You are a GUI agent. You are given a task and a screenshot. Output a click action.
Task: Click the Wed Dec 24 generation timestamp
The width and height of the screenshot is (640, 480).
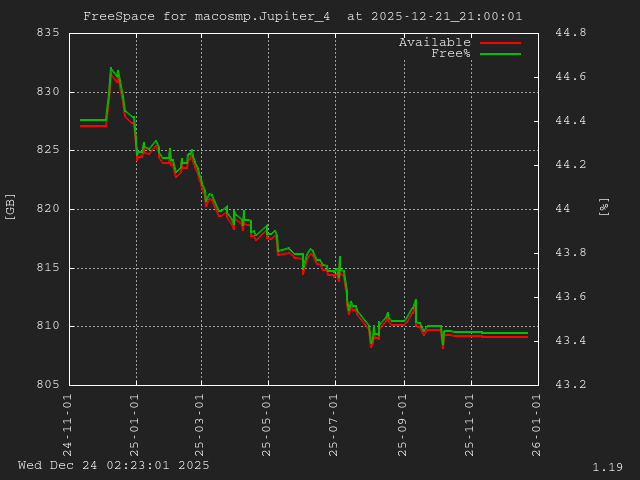click(x=114, y=465)
